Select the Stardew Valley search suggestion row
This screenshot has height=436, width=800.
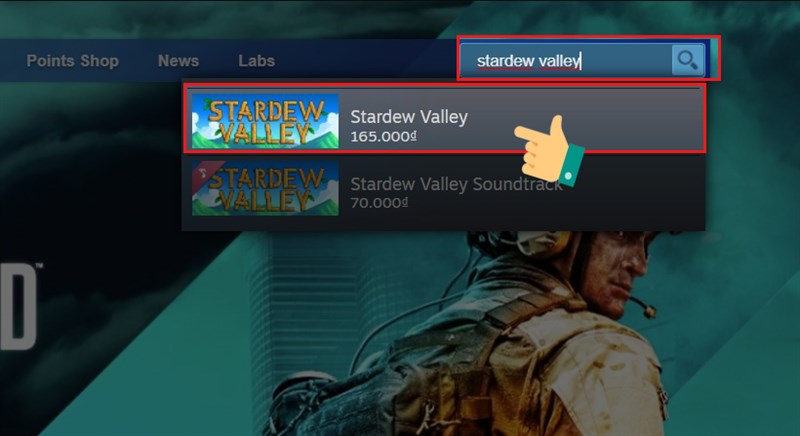pos(444,120)
